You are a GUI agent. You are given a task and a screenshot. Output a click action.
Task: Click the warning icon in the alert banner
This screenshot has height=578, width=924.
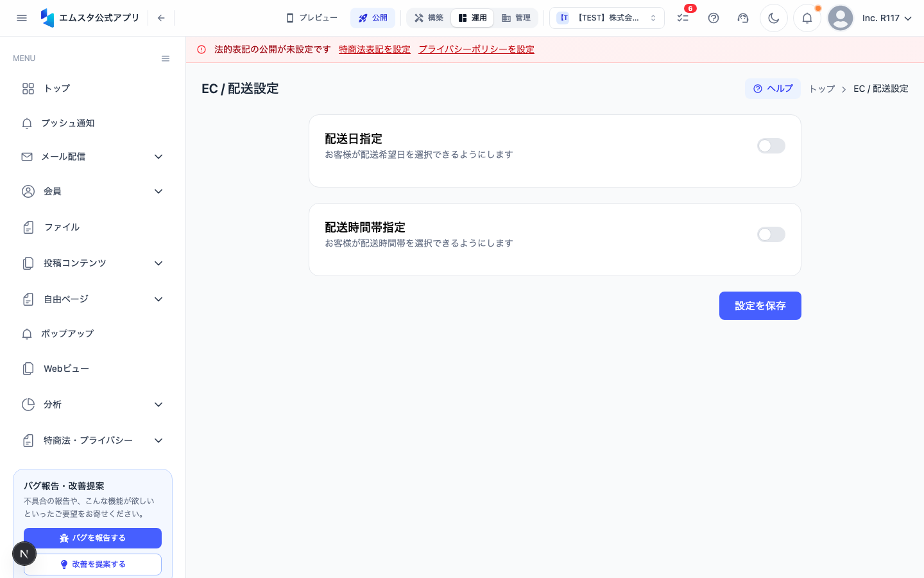pos(201,49)
